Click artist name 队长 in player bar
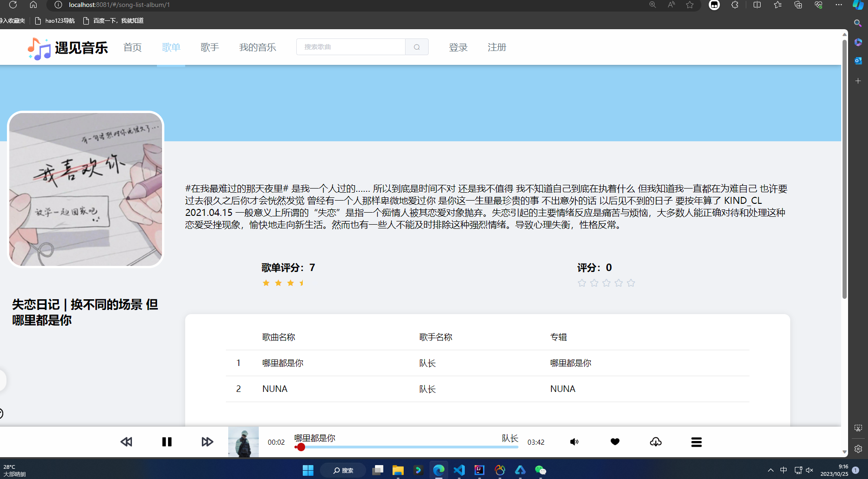This screenshot has width=868, height=479. point(510,438)
